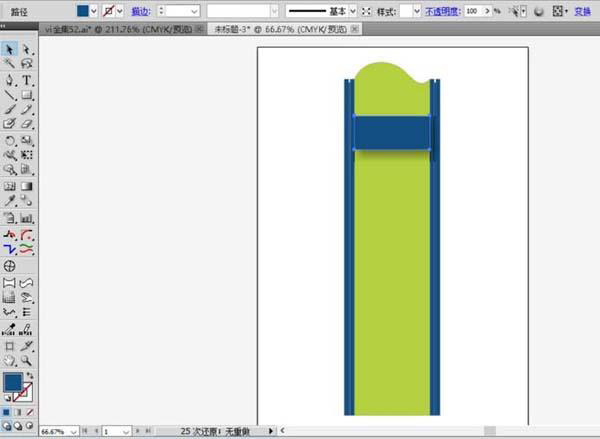Swap fill and stroke arrows
The height and width of the screenshot is (439, 600).
30,374
